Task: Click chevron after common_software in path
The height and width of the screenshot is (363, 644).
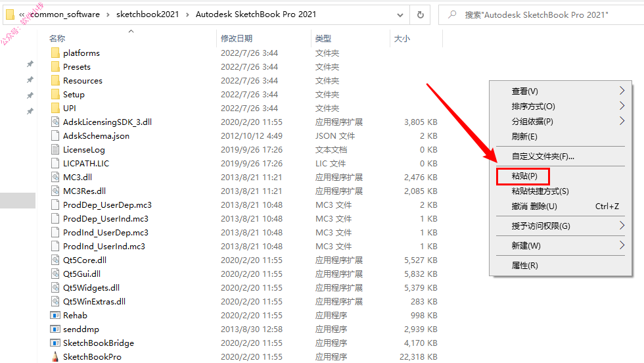Action: [108, 15]
